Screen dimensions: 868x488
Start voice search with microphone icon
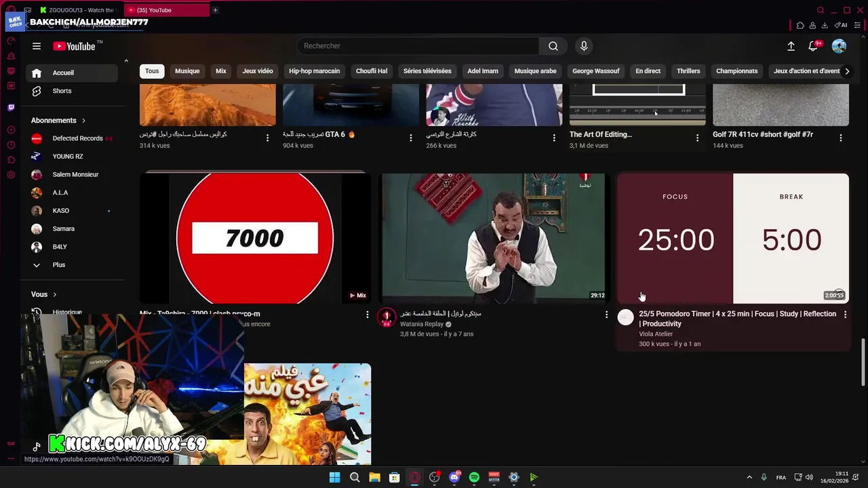584,46
